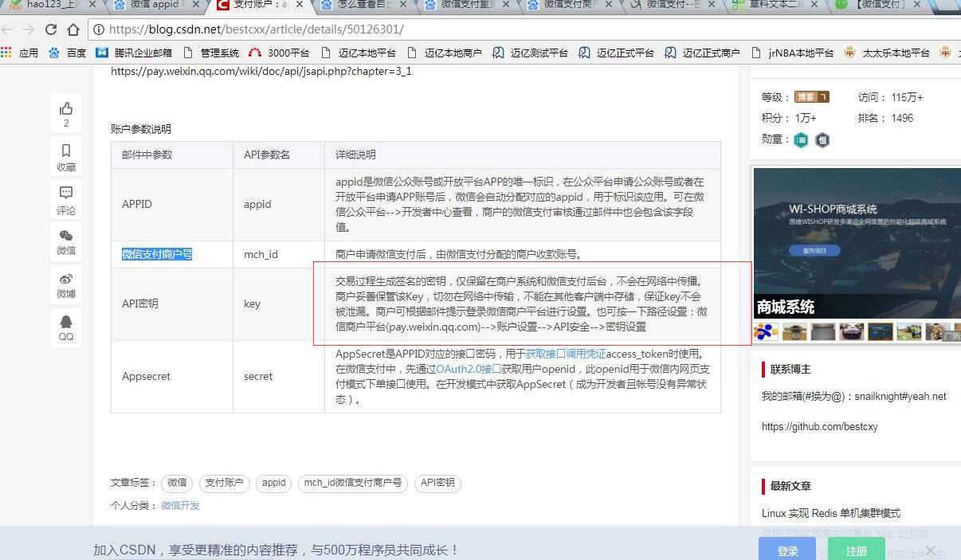961x560 pixels.
Task: Click the browser home button
Action: [x=73, y=29]
